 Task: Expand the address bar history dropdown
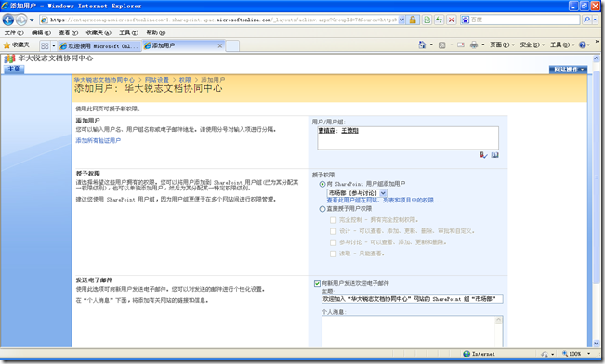(x=401, y=19)
